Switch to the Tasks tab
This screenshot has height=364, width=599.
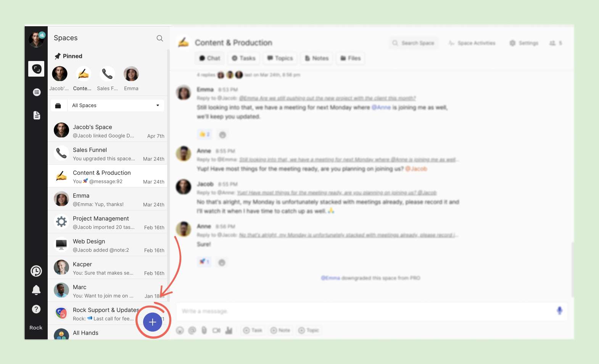pyautogui.click(x=243, y=58)
